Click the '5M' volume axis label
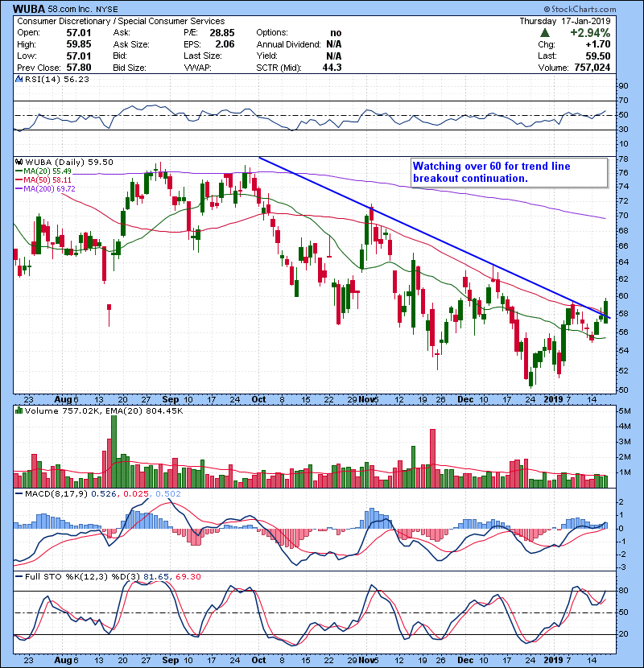The height and width of the screenshot is (668, 644). pyautogui.click(x=625, y=410)
